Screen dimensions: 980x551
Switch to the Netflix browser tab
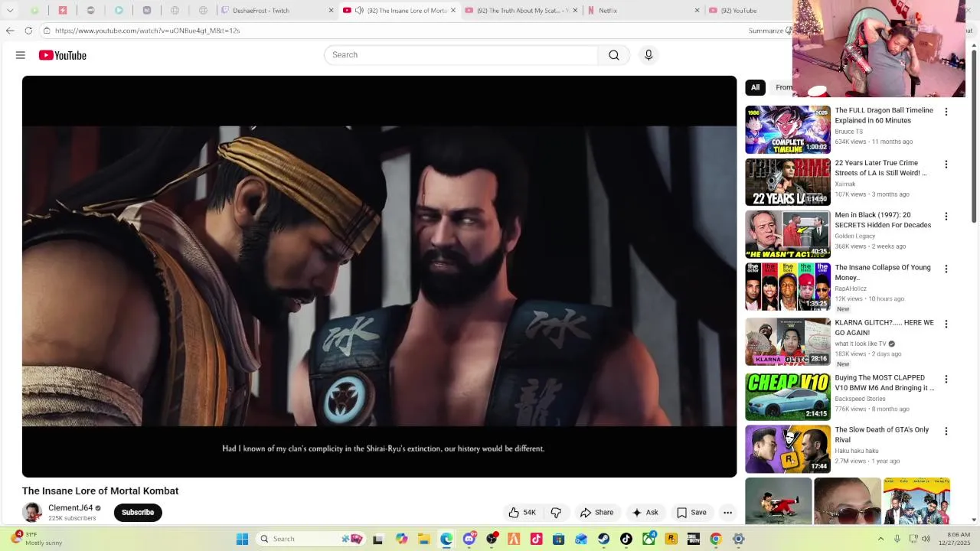(642, 11)
